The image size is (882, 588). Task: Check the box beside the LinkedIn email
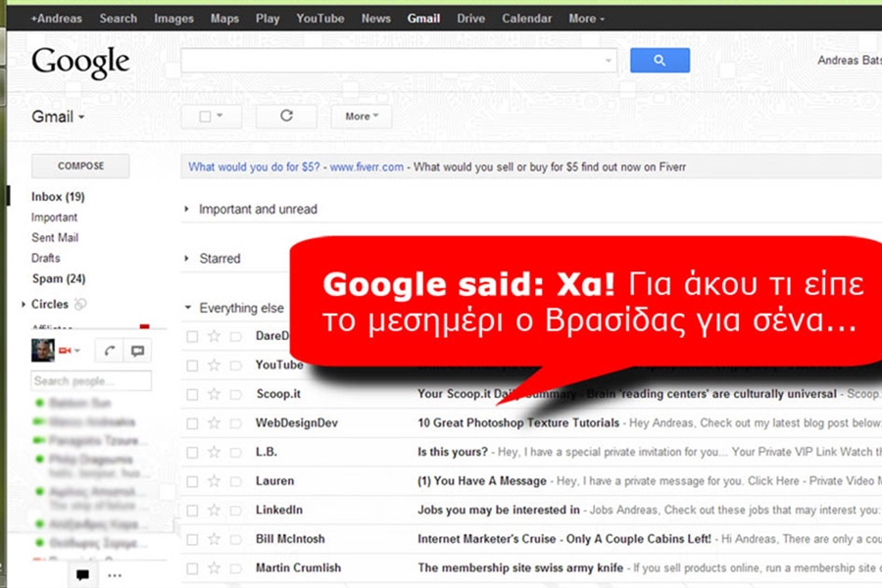(192, 510)
